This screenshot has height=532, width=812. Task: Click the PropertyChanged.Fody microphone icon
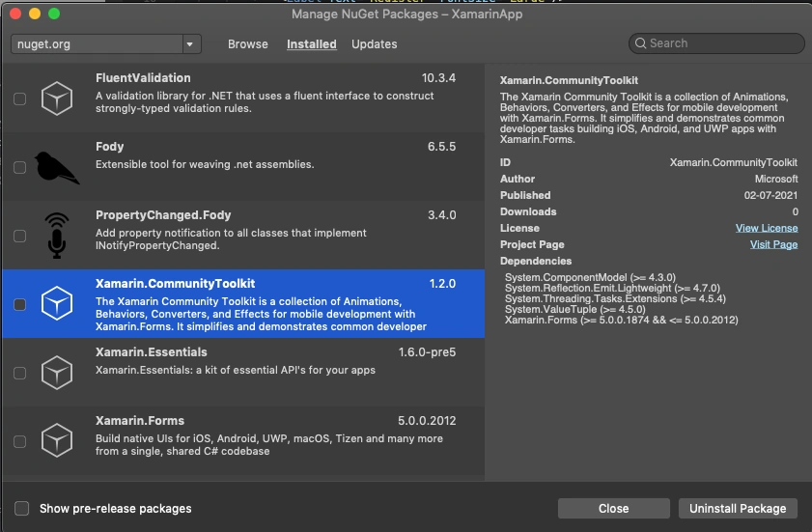56,236
